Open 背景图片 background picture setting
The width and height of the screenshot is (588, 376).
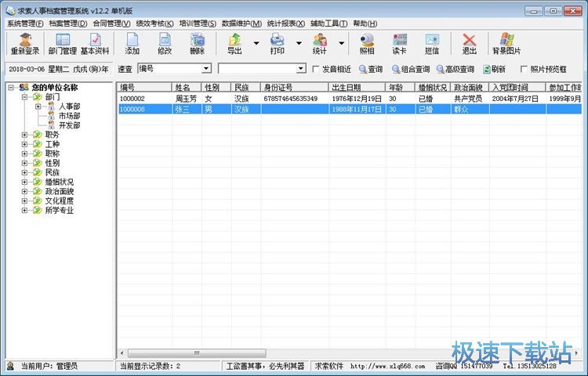pos(506,44)
